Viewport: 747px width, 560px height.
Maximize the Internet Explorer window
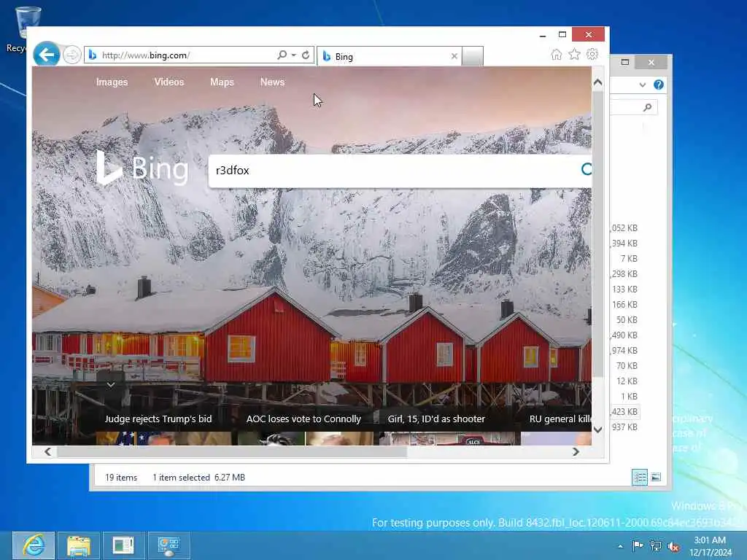pos(562,35)
